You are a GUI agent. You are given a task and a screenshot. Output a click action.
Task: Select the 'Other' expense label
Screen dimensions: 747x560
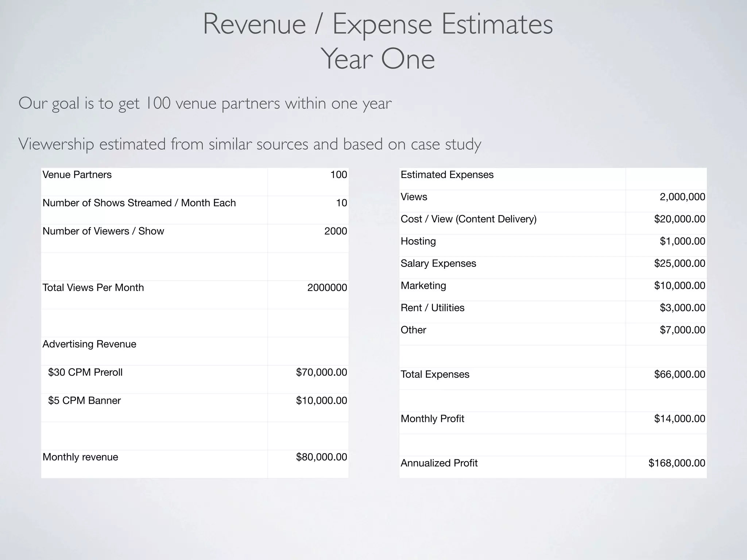point(413,330)
